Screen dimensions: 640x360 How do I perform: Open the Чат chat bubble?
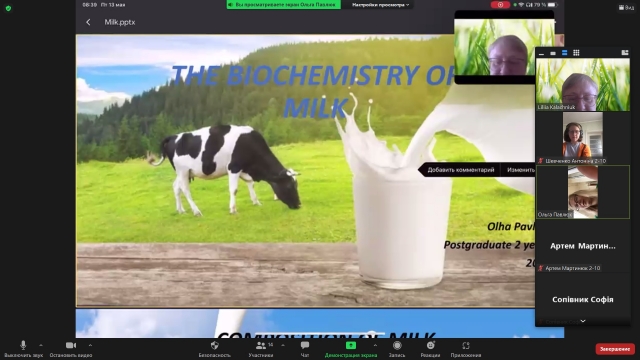point(305,345)
